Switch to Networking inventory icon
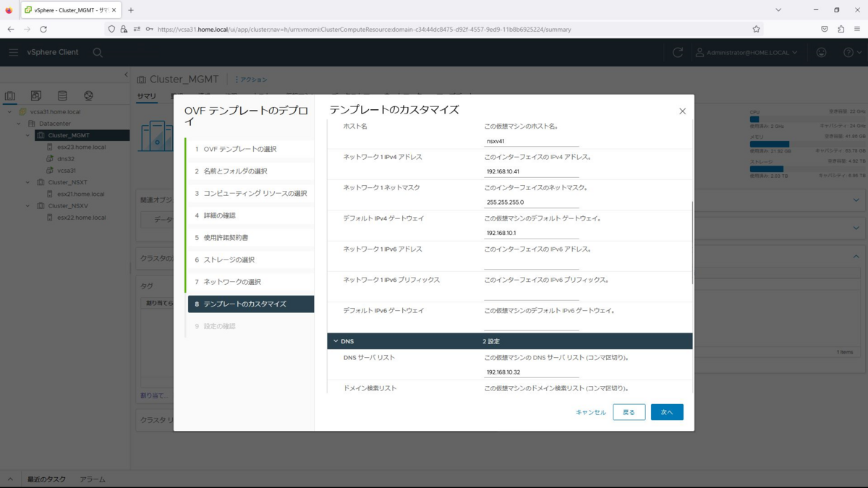 point(88,95)
